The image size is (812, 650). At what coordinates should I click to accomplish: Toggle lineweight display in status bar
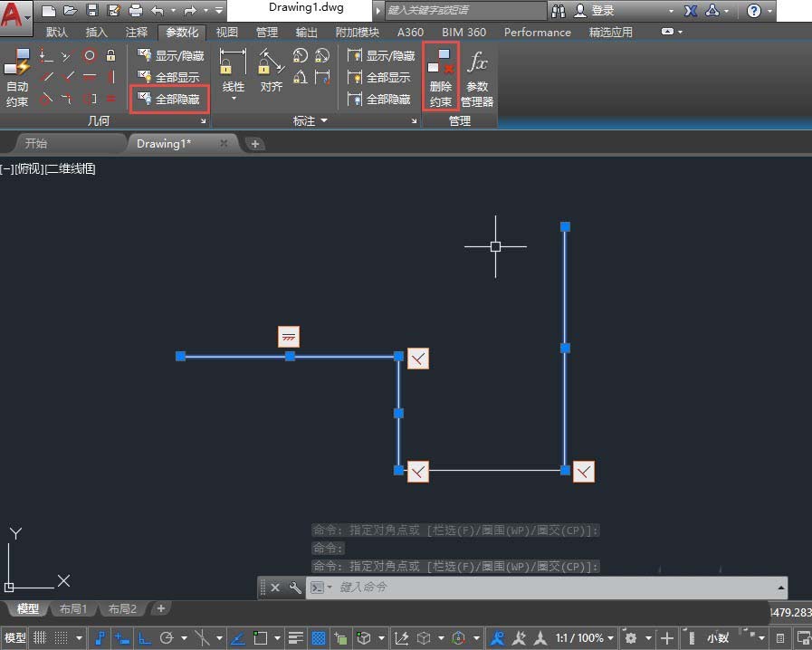click(296, 637)
